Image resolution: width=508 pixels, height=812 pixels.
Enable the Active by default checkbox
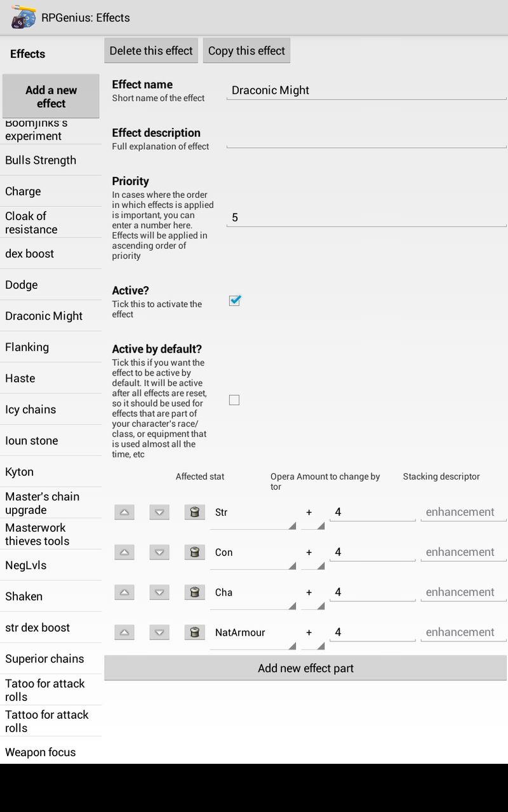coord(234,400)
